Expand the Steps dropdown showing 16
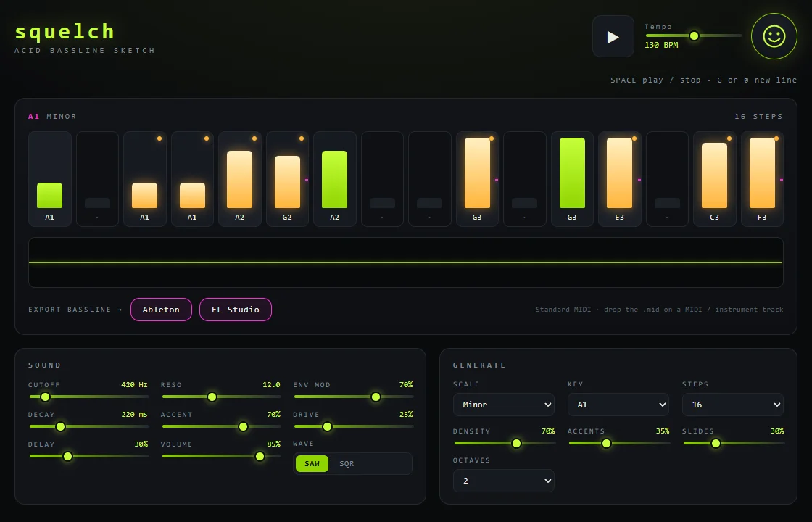This screenshot has height=522, width=812. pos(733,405)
